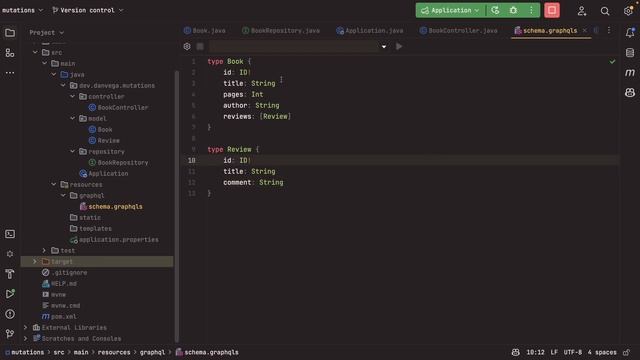This screenshot has width=640, height=360.
Task: Collapse the java folder
Action: (x=54, y=74)
